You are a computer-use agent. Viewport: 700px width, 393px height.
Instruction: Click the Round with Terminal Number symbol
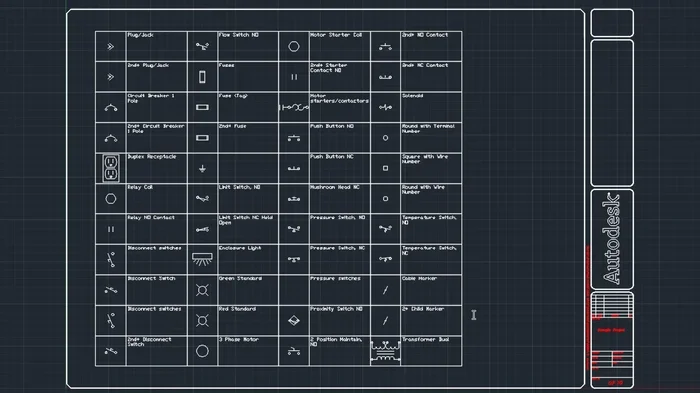tap(385, 138)
